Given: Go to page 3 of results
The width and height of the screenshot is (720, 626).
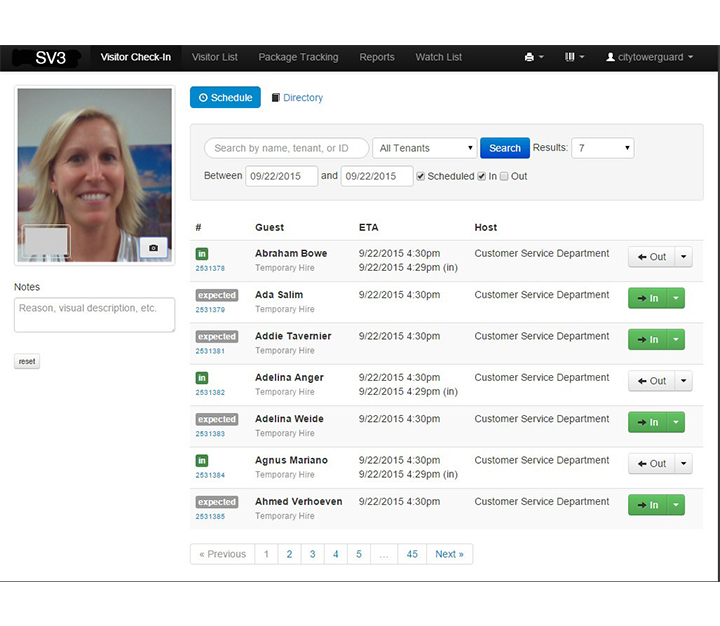Looking at the screenshot, I should point(313,554).
